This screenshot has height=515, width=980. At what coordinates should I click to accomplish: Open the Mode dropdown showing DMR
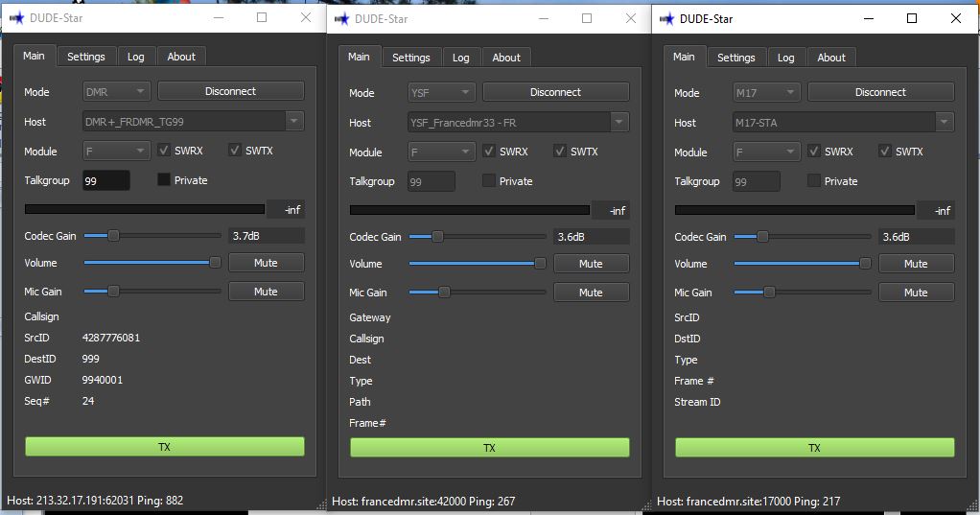(116, 92)
